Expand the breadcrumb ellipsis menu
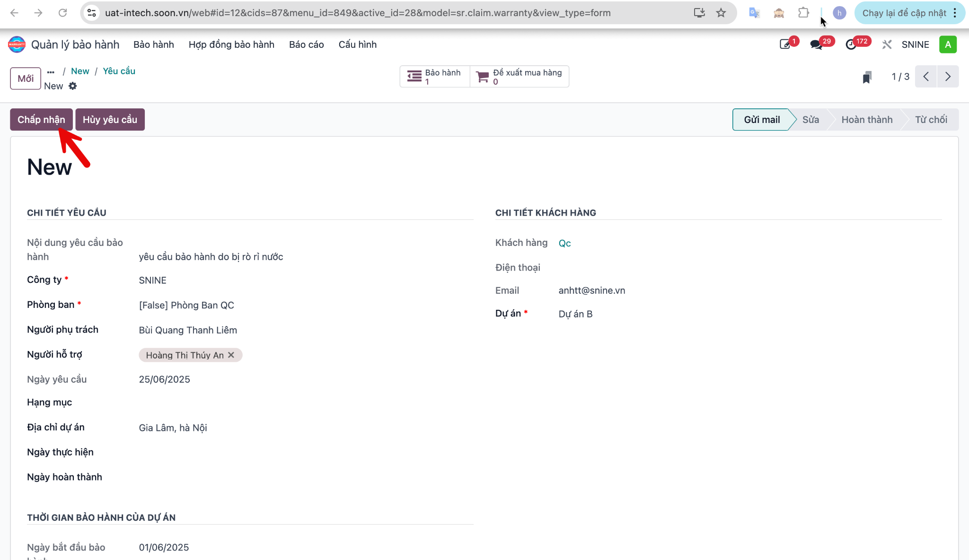 pyautogui.click(x=51, y=71)
